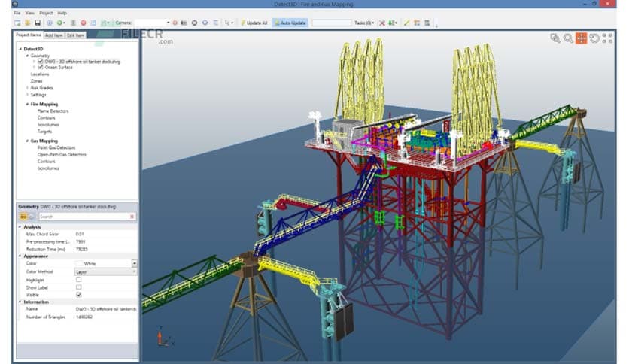Screen dimensions: 629x364
Task: Click the blue globe toolbar icon
Action: click(50, 23)
